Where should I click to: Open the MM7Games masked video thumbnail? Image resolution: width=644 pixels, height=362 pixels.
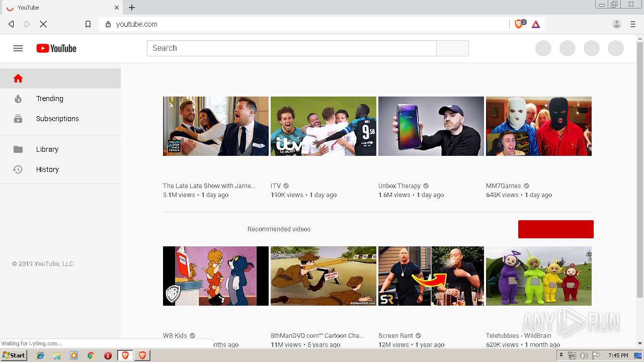(x=539, y=126)
